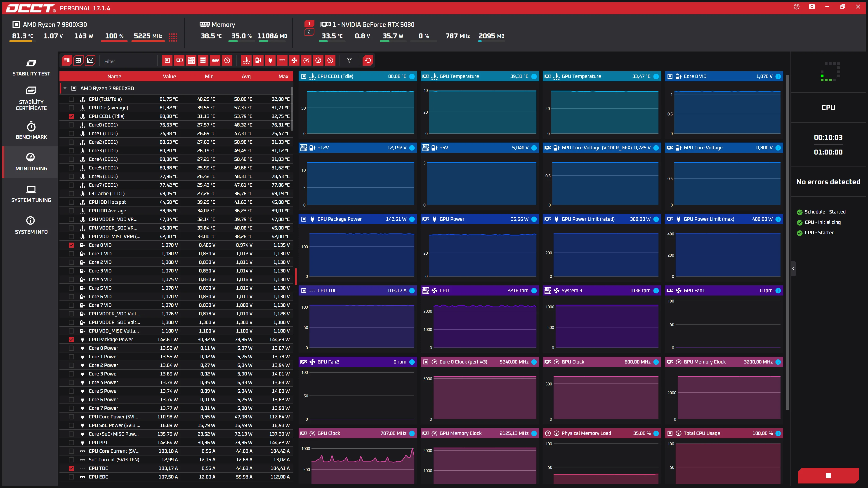
Task: Switch to GPU 2 in the header
Action: point(309,32)
